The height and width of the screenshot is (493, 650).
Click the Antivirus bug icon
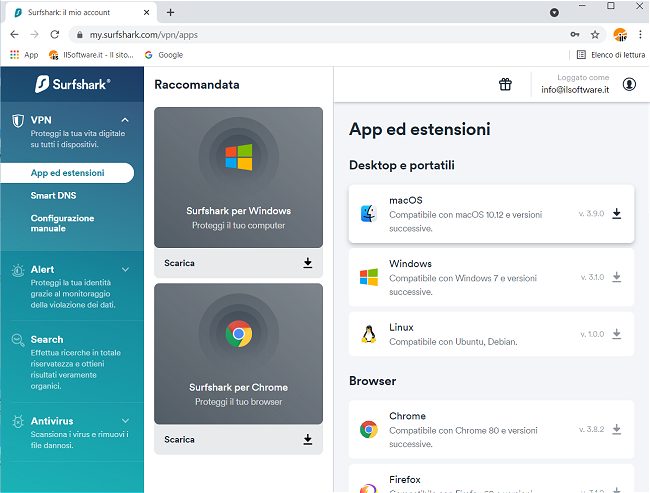pyautogui.click(x=18, y=422)
